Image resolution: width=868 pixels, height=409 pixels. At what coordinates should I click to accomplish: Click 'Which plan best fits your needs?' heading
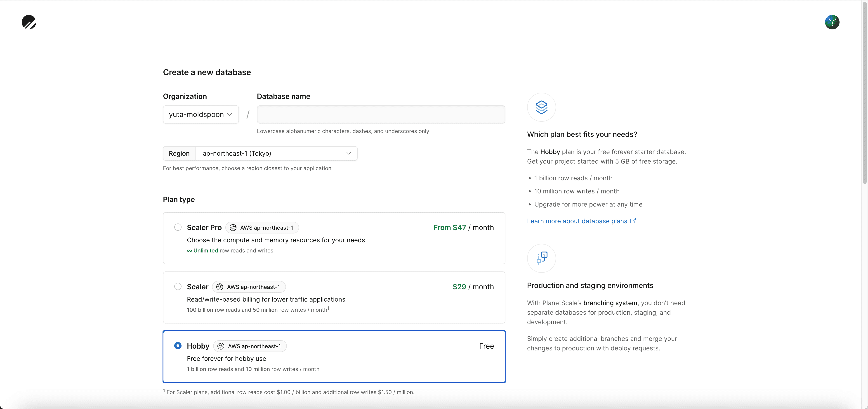(582, 135)
